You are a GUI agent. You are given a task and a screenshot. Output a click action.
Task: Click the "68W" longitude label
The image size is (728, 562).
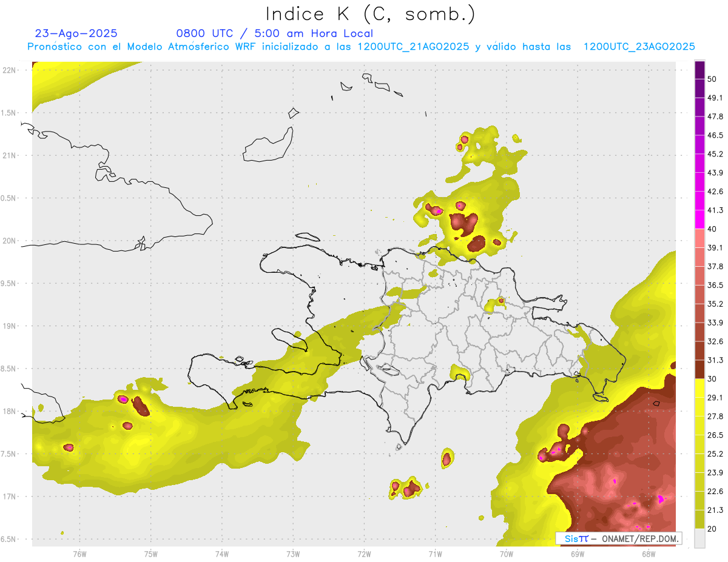(x=648, y=554)
